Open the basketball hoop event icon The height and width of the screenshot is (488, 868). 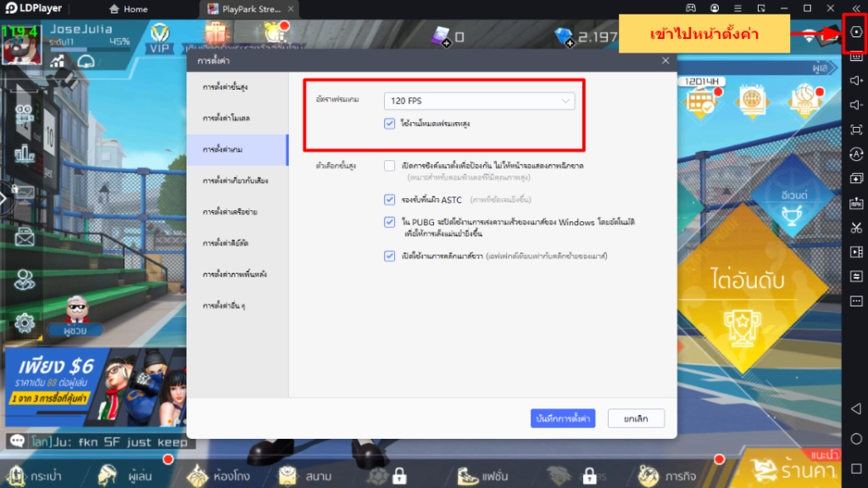point(804,102)
